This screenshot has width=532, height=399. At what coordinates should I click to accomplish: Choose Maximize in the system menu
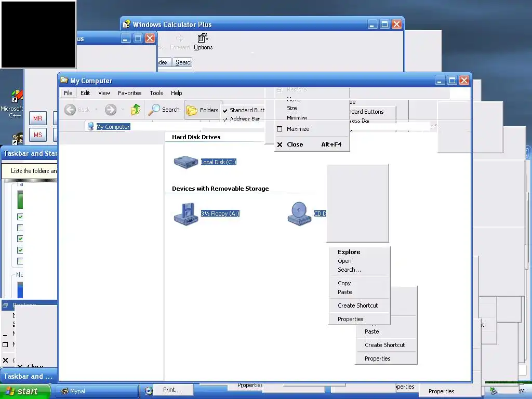pos(312,129)
